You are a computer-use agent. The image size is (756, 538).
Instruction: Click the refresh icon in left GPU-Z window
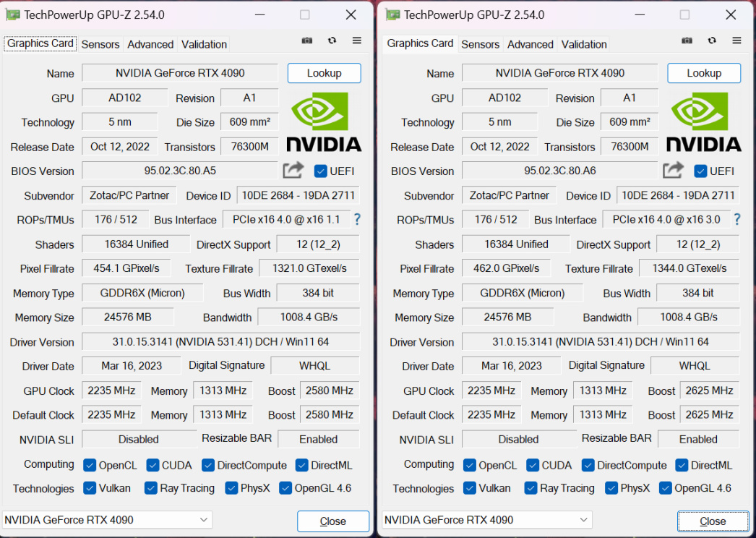coord(332,40)
